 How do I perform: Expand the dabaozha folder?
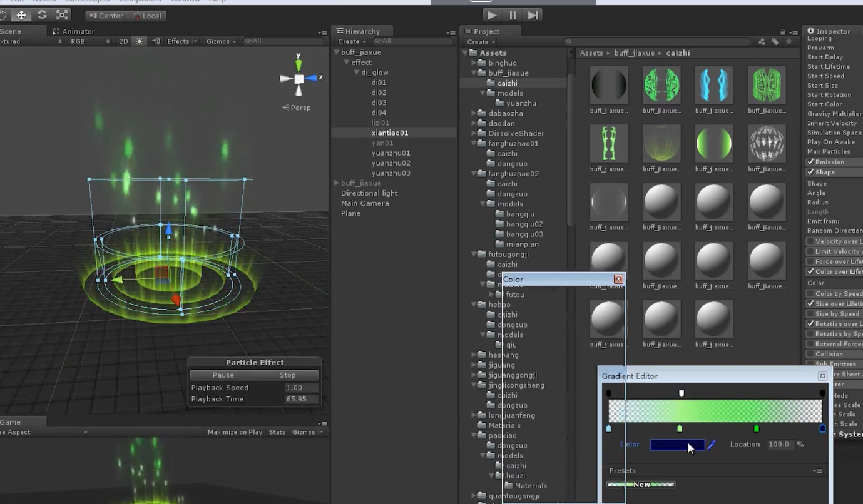pyautogui.click(x=474, y=113)
